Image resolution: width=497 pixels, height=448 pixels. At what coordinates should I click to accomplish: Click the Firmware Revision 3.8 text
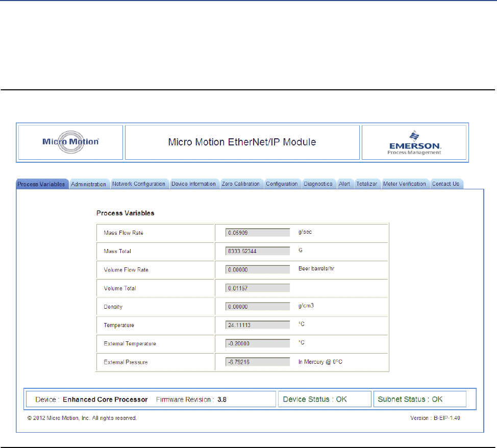[191, 400]
